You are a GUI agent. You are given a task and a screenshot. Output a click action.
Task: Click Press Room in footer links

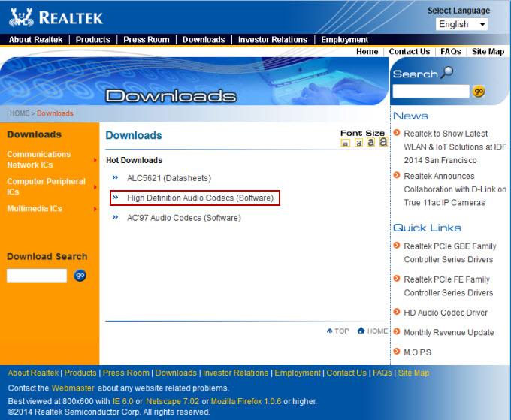click(x=125, y=373)
